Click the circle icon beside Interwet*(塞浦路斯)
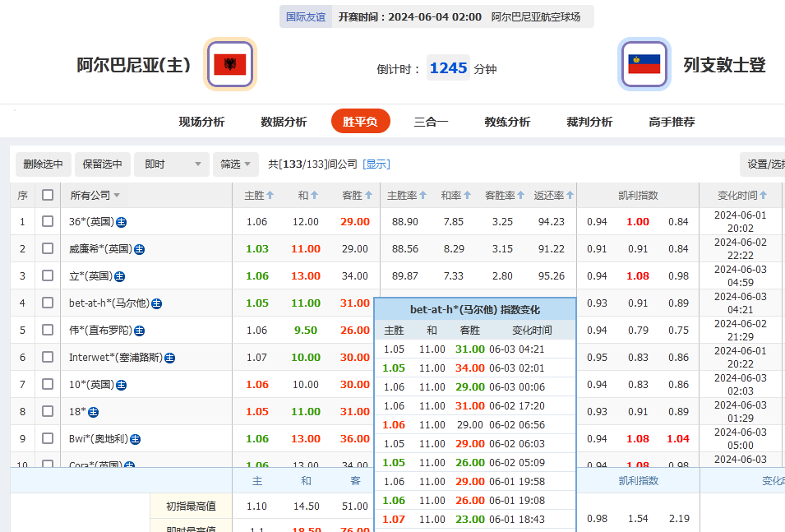The height and width of the screenshot is (532, 785). [x=169, y=357]
